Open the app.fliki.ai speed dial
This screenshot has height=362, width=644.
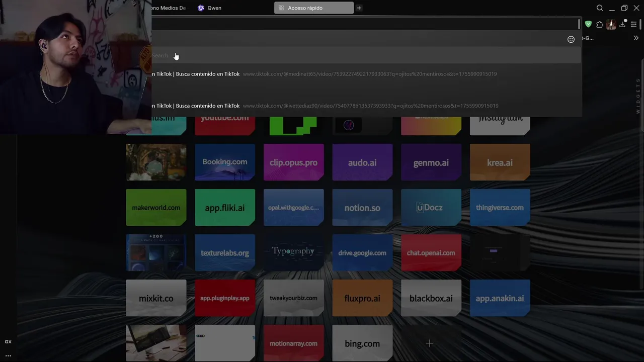tap(225, 207)
